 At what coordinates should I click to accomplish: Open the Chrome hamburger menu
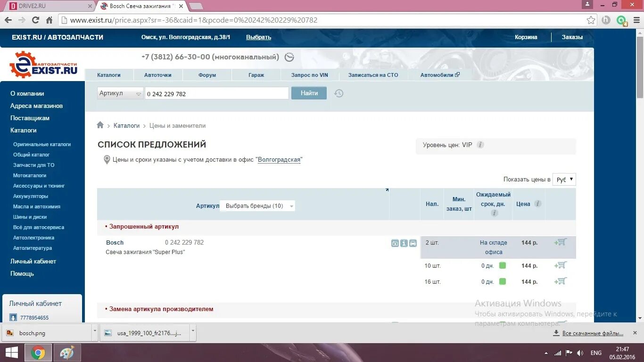[636, 20]
